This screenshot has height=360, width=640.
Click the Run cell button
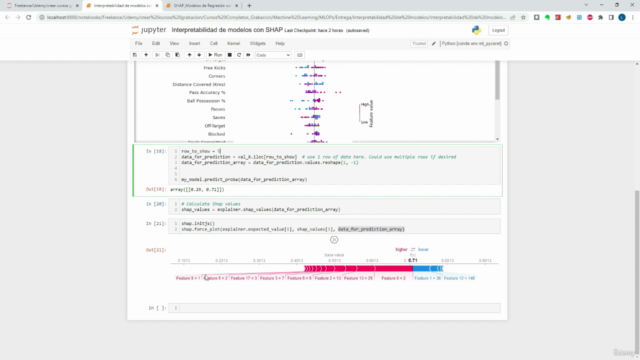[x=215, y=55]
